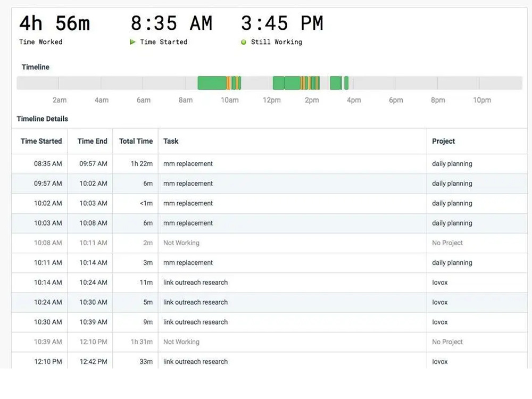Click the 10am timeline axis label
532x399 pixels.
tap(230, 100)
